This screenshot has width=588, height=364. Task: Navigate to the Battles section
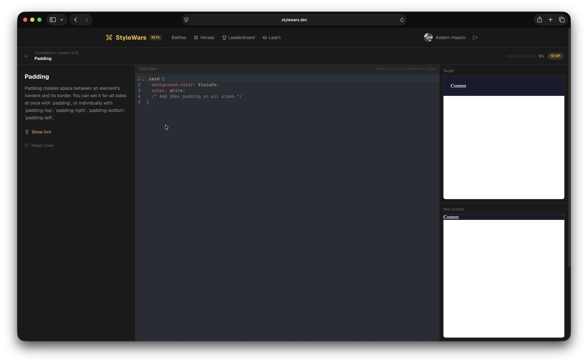pos(179,38)
